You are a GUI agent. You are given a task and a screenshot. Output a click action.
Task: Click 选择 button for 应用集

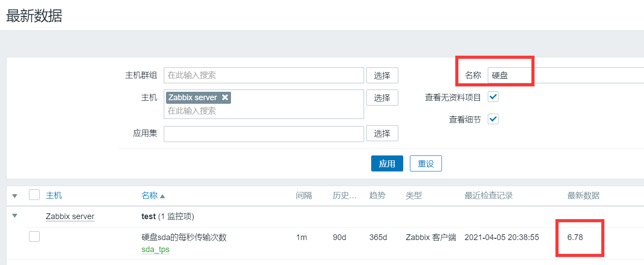(x=382, y=133)
